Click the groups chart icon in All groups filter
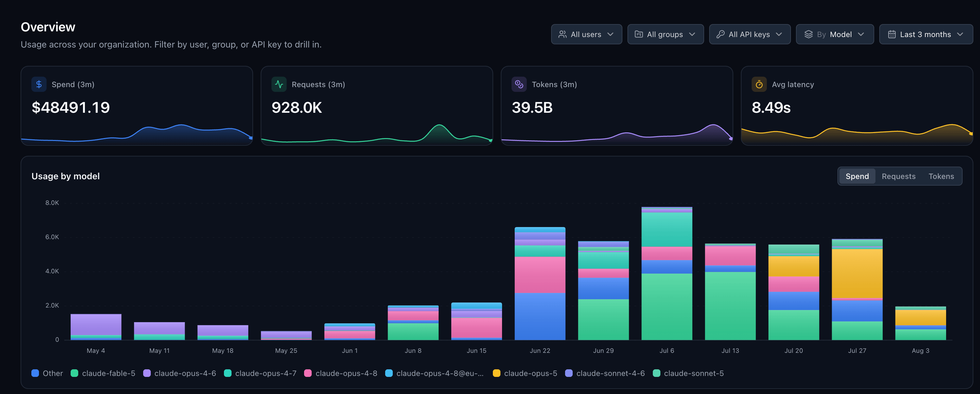This screenshot has width=980, height=394. coord(639,34)
